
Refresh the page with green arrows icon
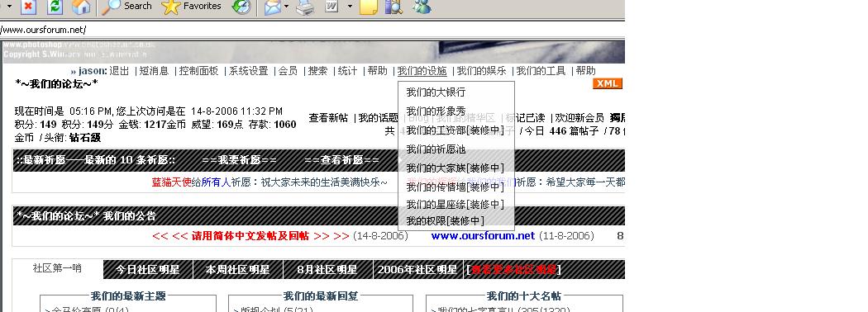pos(55,7)
